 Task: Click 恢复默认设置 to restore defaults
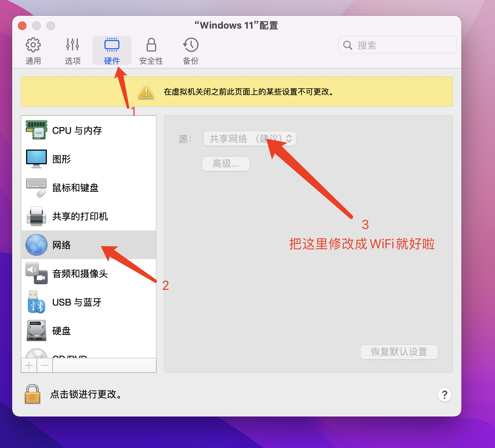click(x=399, y=352)
